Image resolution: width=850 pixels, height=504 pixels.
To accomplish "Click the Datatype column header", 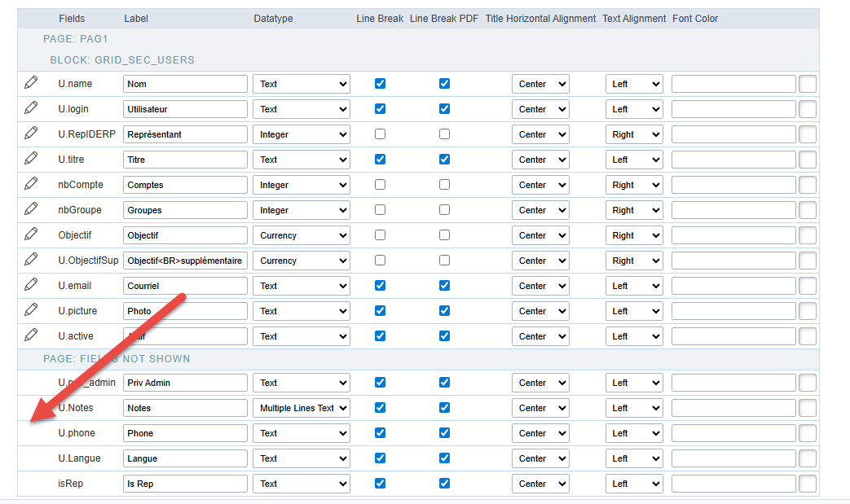I will (273, 19).
